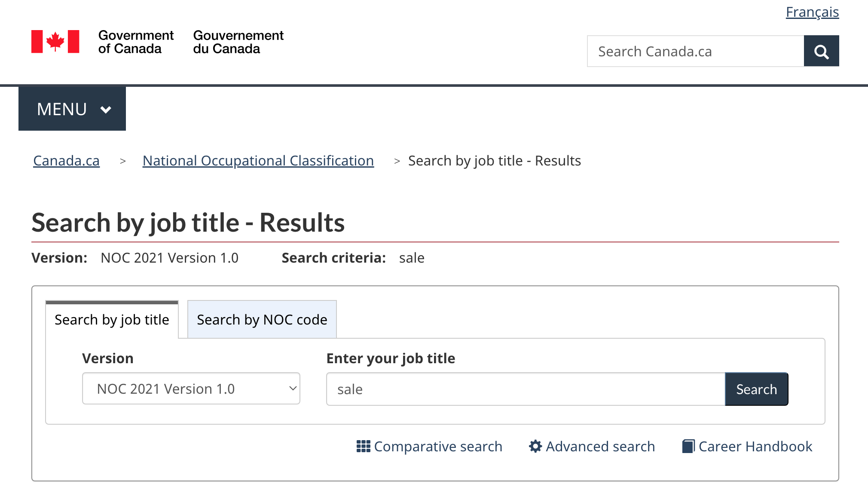Click the Government of Canada flag logo
Screen dimensions: 868x490
click(x=55, y=42)
